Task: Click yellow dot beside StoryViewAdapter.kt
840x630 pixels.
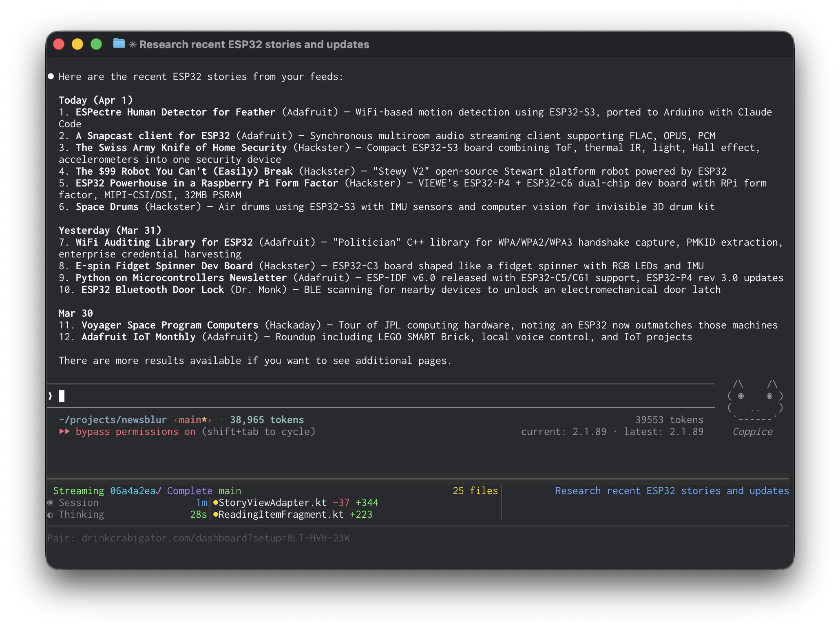Action: pyautogui.click(x=216, y=503)
